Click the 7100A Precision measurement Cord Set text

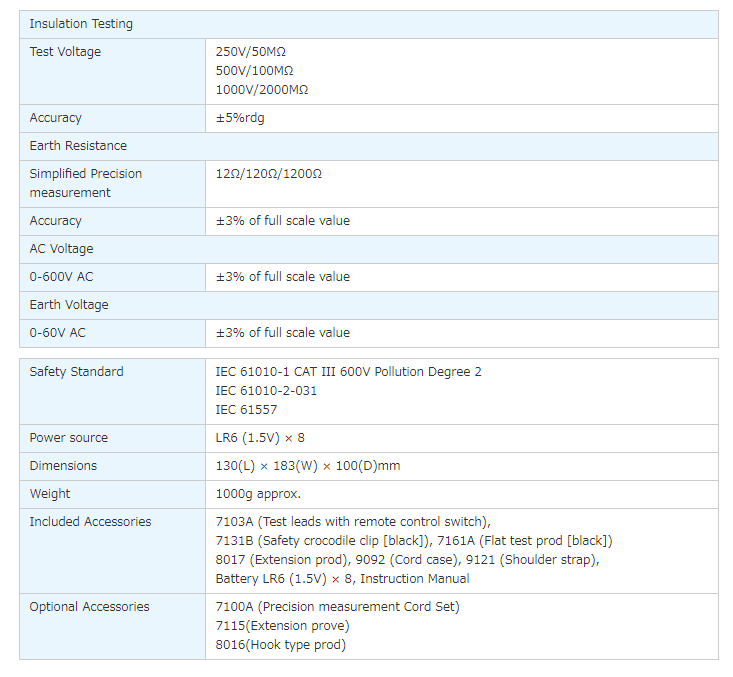tap(337, 607)
